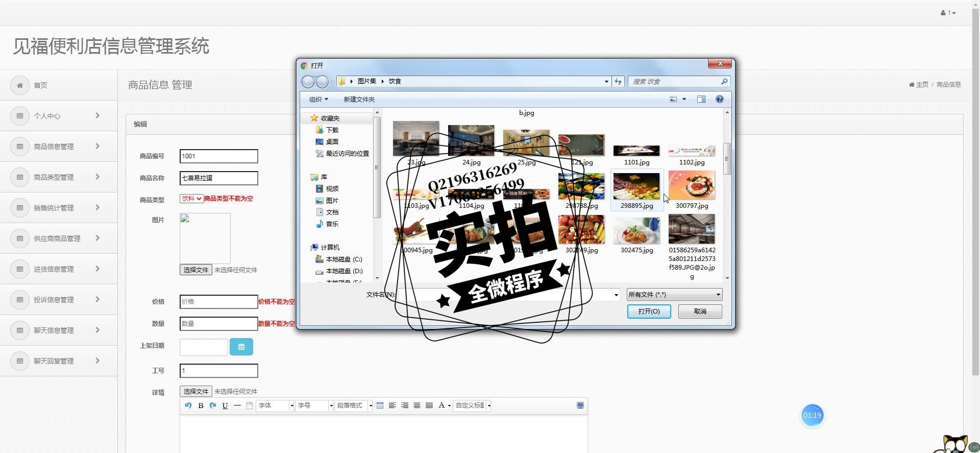Expand the 销售统计管理 sidebar menu
Image resolution: width=980 pixels, height=453 pixels.
pos(59,208)
